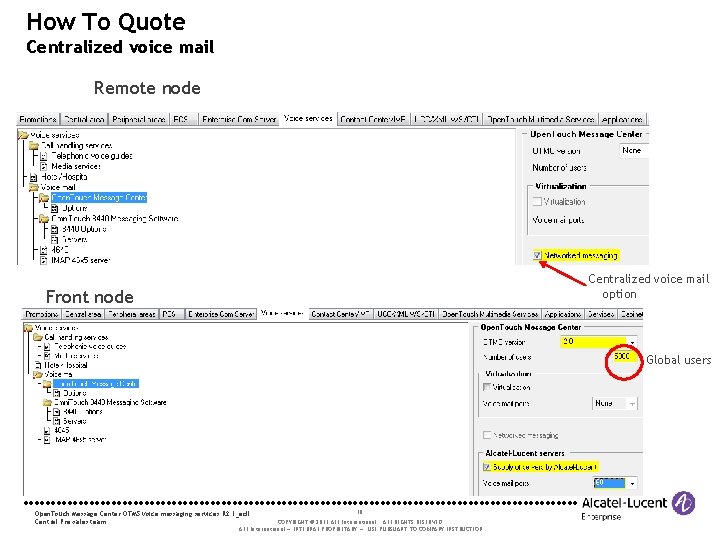Open the Contact Center tab in Front node
720x540 pixels.
click(340, 314)
